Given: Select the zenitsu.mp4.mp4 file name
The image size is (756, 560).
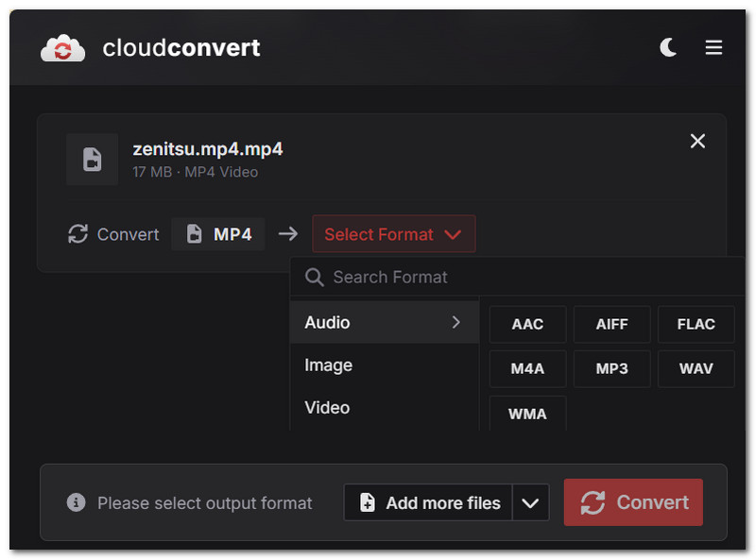Looking at the screenshot, I should (x=207, y=149).
